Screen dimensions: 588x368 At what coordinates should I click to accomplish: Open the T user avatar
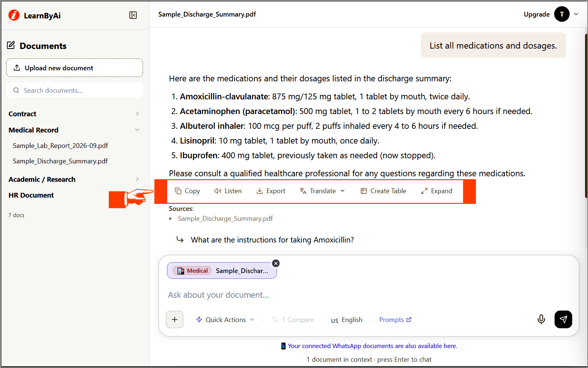click(x=562, y=14)
